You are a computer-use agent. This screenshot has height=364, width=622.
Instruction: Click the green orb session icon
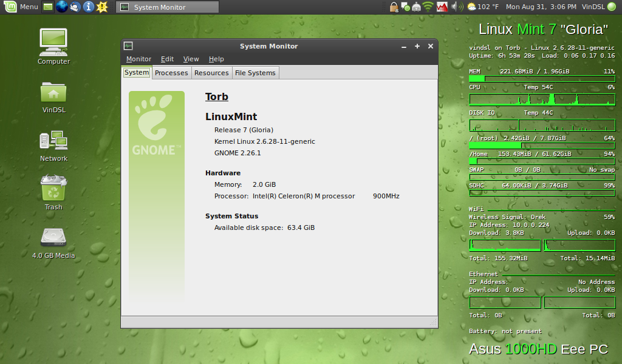(x=612, y=7)
